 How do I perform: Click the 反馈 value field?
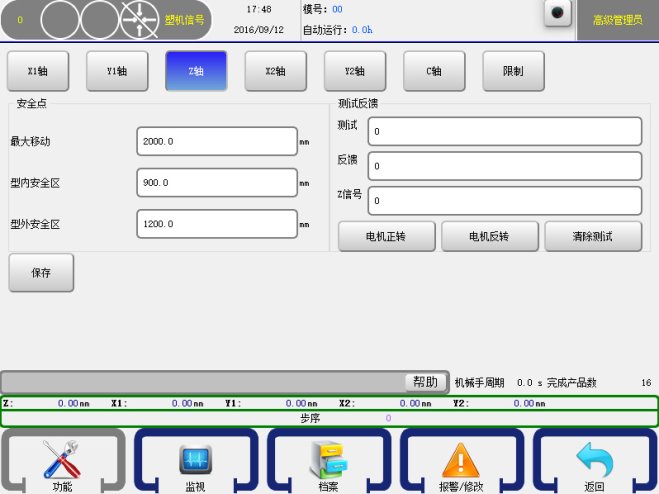click(505, 166)
